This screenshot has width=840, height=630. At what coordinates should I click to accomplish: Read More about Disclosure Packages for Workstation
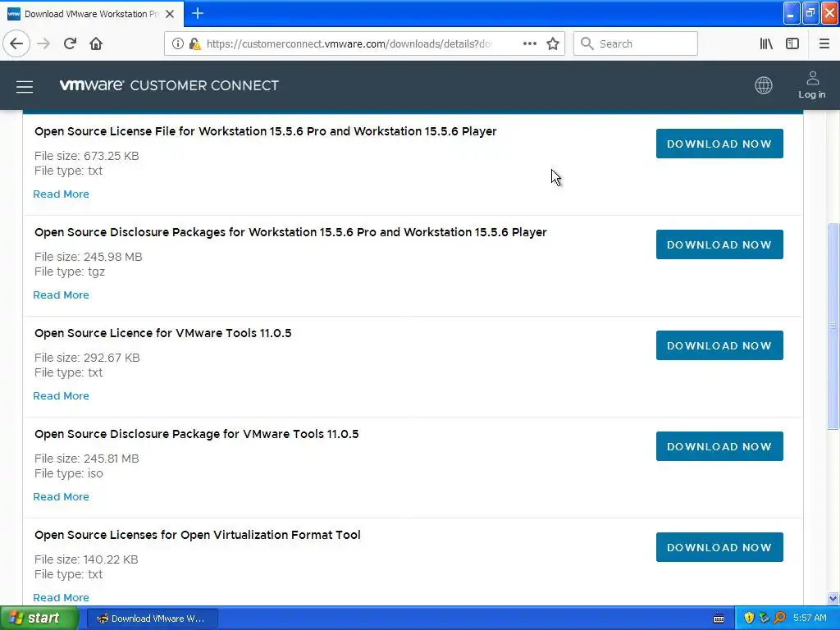tap(61, 294)
